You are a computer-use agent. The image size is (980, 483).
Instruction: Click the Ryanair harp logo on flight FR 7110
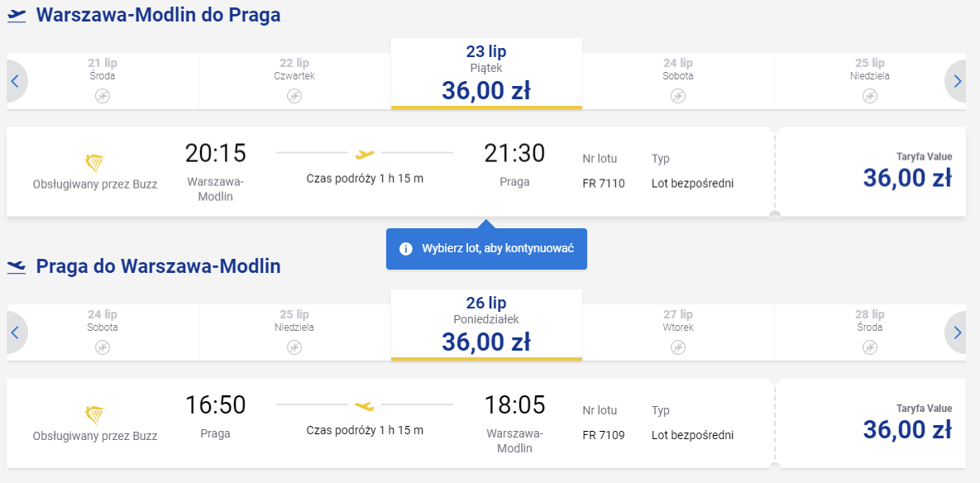coord(94,165)
